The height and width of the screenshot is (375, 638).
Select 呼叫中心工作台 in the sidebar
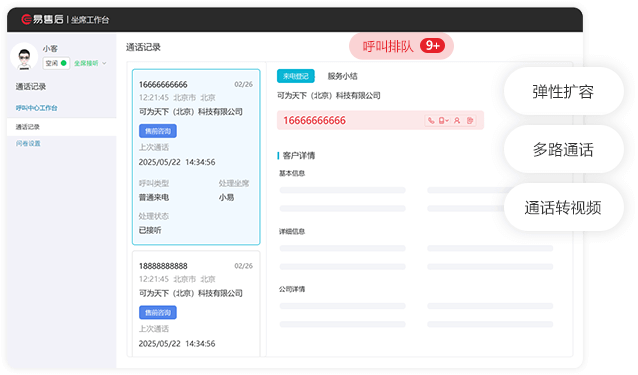pyautogui.click(x=37, y=108)
